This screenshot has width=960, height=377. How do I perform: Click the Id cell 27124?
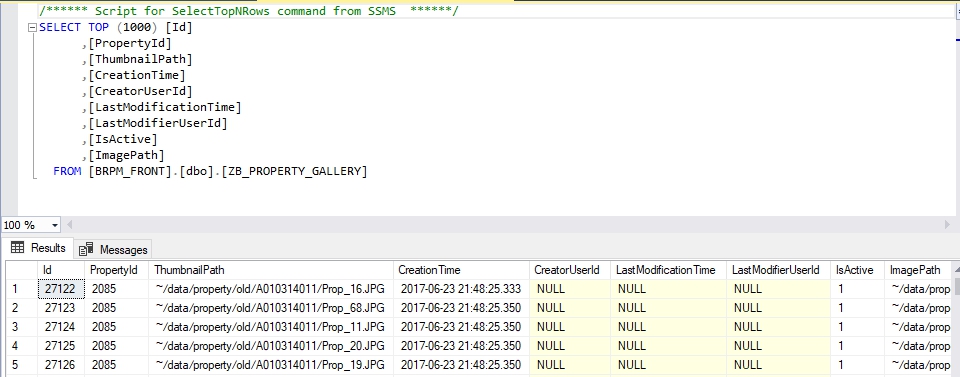(61, 327)
